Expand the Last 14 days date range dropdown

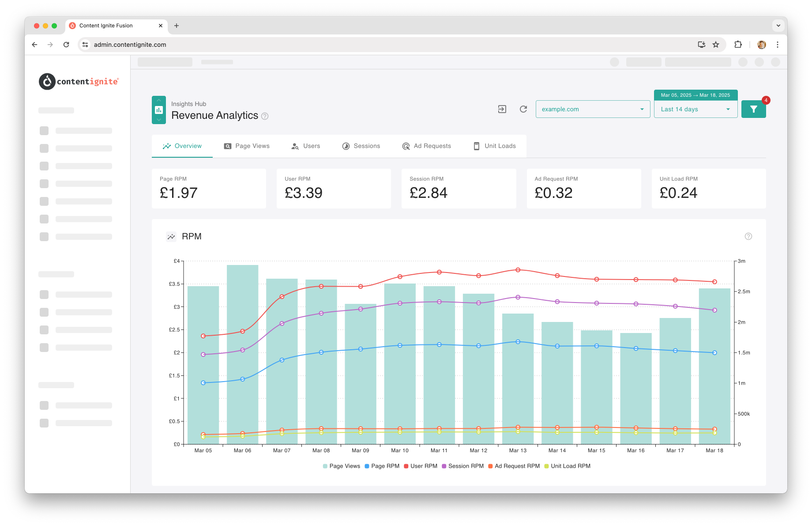click(695, 109)
